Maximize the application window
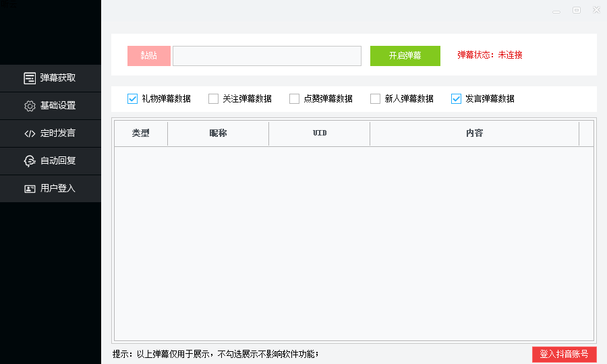Viewport: 607px width, 364px height. pos(577,10)
